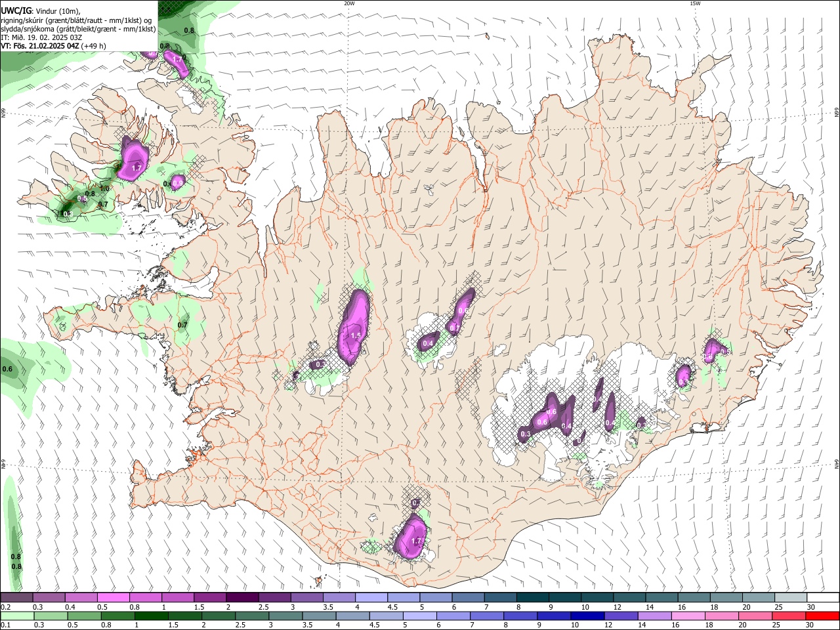Click the dark teal upper legend swatch at 8
Screen dimensions: 840x630
tap(533, 598)
